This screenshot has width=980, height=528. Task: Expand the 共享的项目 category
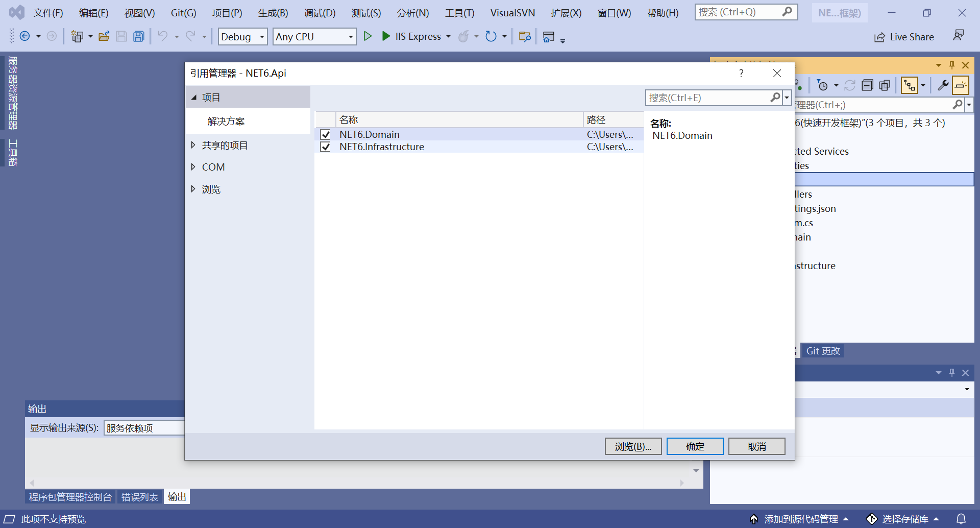click(193, 145)
